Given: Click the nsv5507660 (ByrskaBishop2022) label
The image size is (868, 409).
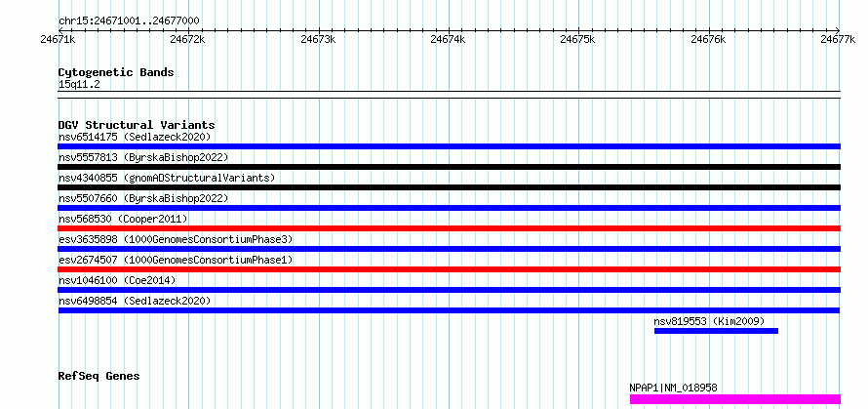Looking at the screenshot, I should point(143,198).
